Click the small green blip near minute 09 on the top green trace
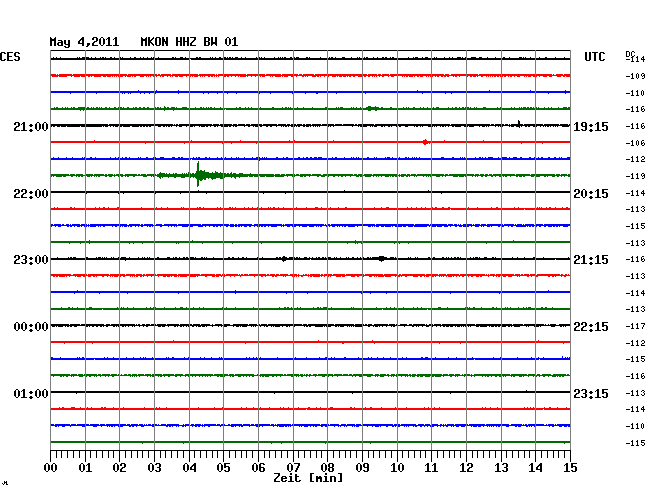650x494 pixels. (x=371, y=109)
